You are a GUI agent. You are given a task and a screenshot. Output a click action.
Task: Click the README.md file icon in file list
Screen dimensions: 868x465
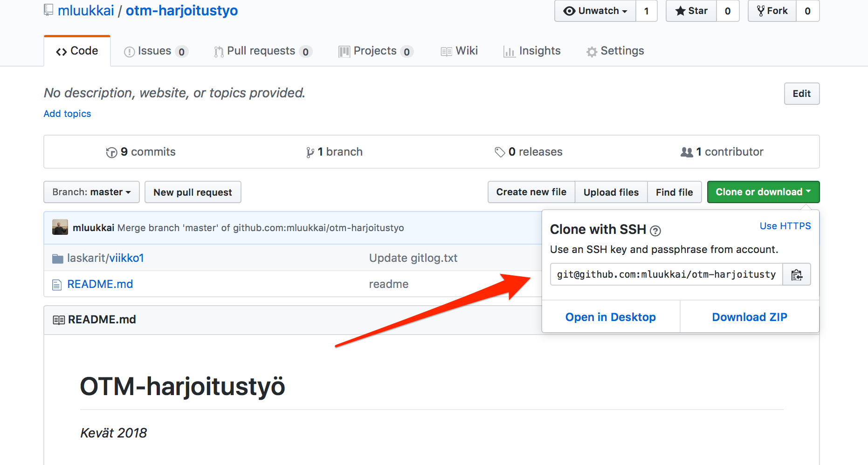[x=57, y=285]
